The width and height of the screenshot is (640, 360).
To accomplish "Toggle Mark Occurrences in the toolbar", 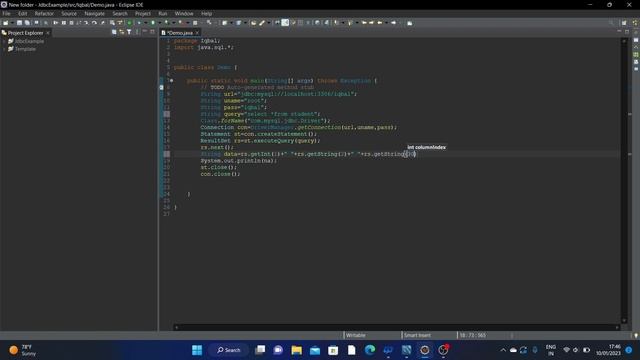I will [x=285, y=23].
